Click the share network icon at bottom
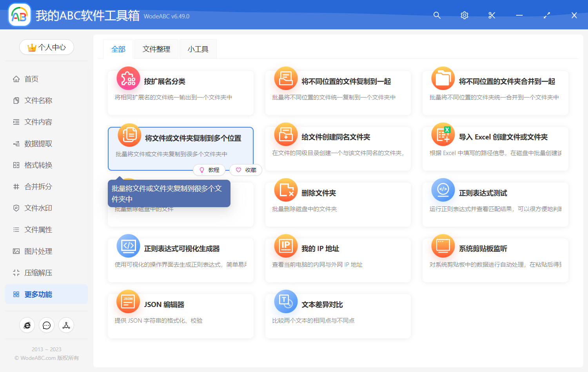588x372 pixels. [x=66, y=325]
